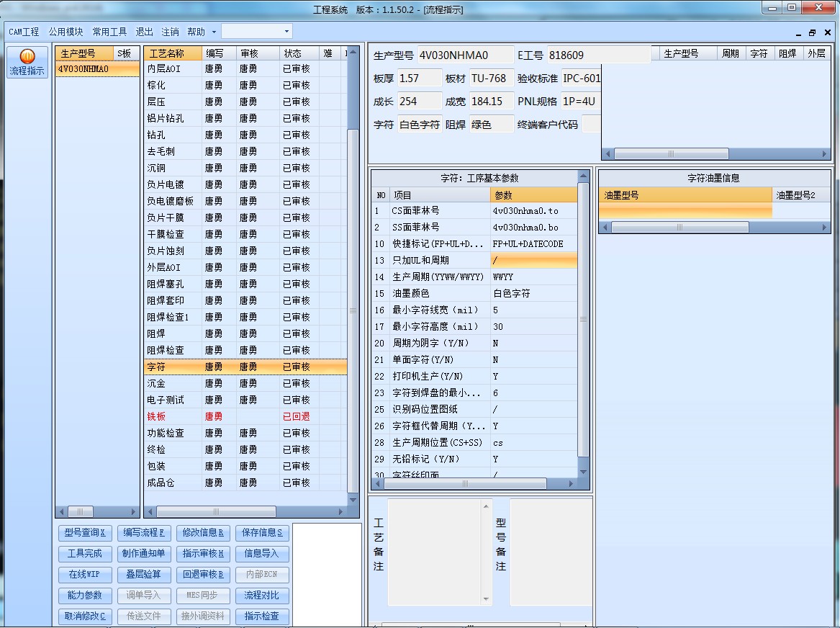840x628 pixels.
Task: Click the 修改信息R button
Action: pyautogui.click(x=203, y=533)
